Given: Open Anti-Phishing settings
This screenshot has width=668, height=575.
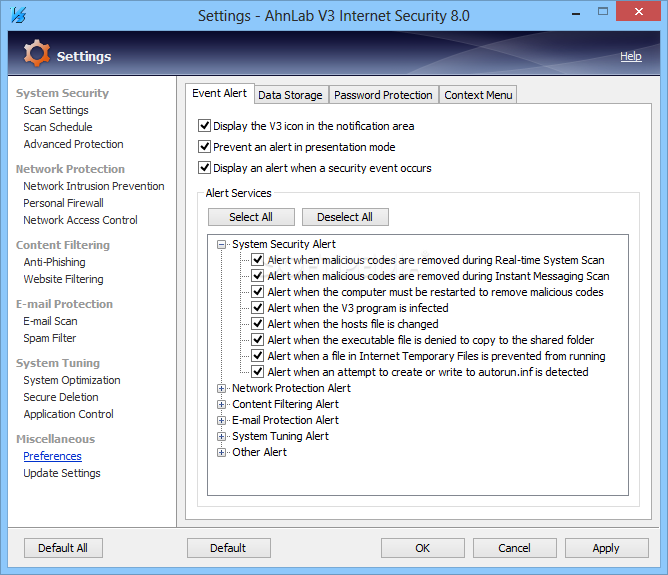Looking at the screenshot, I should click(55, 262).
